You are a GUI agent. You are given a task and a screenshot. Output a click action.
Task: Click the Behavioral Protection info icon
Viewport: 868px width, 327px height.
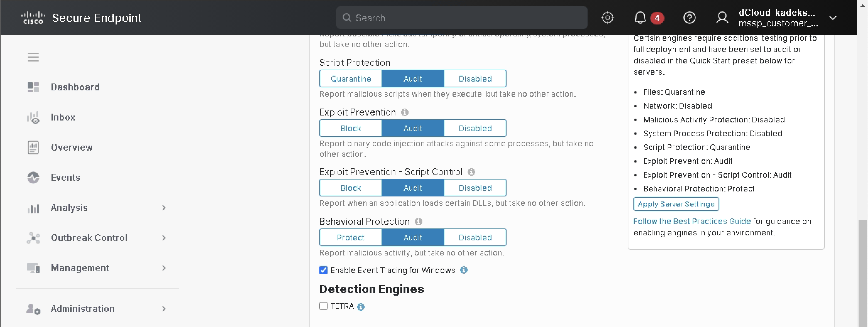418,222
